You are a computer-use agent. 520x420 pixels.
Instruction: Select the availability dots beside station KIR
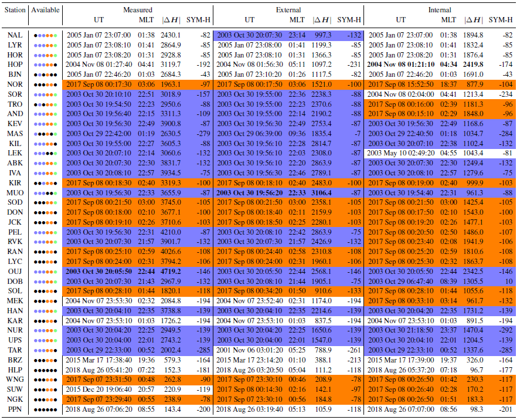(45, 183)
